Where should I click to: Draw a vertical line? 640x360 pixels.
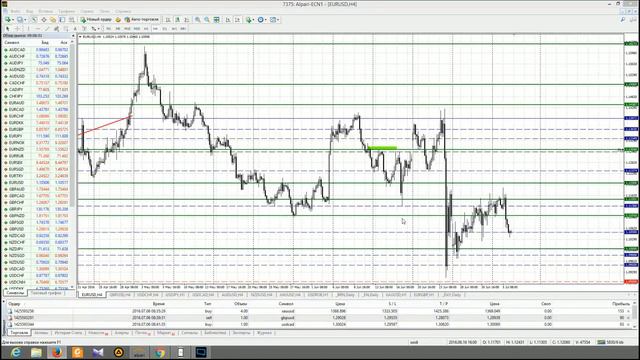click(x=28, y=29)
